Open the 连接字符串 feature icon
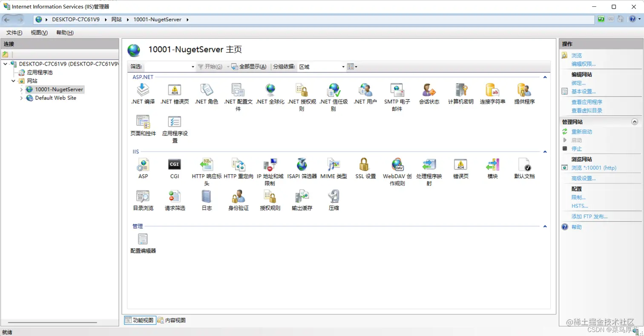Viewport: 644px width, 336px height. 492,90
